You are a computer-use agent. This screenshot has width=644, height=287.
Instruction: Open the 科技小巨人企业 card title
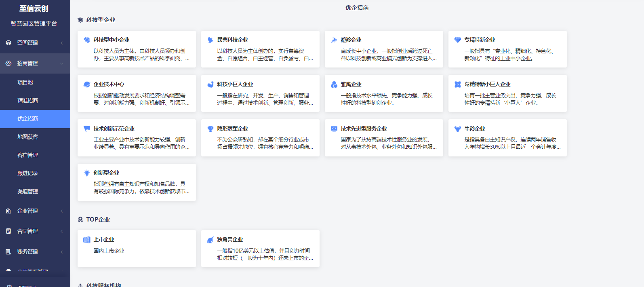click(x=235, y=84)
